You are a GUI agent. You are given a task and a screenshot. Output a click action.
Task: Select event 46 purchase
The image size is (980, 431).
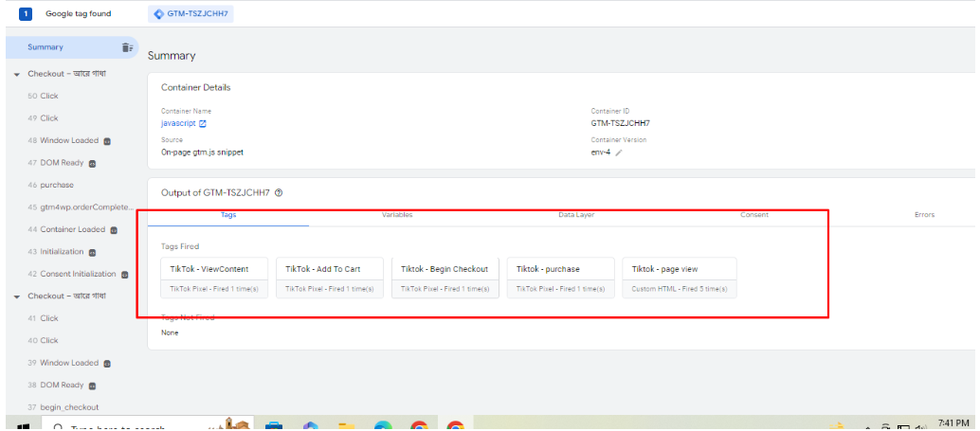click(50, 186)
